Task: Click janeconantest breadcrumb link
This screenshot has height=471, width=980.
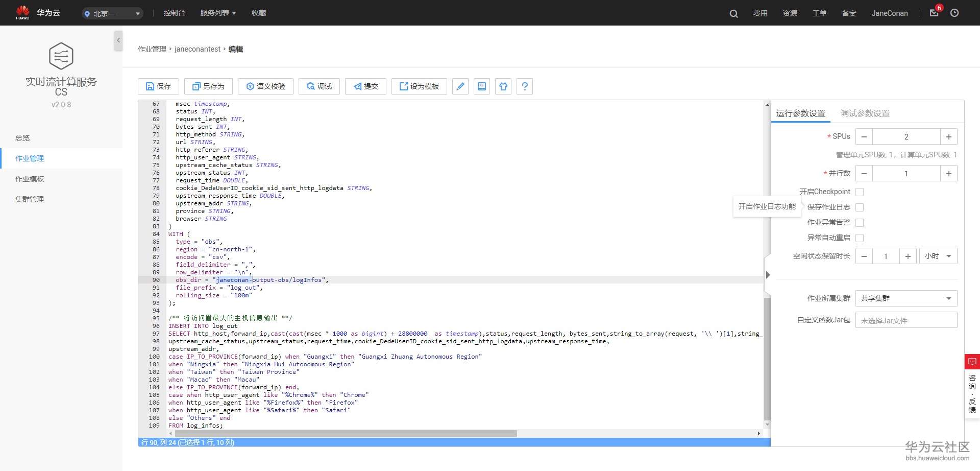Action: pyautogui.click(x=198, y=49)
